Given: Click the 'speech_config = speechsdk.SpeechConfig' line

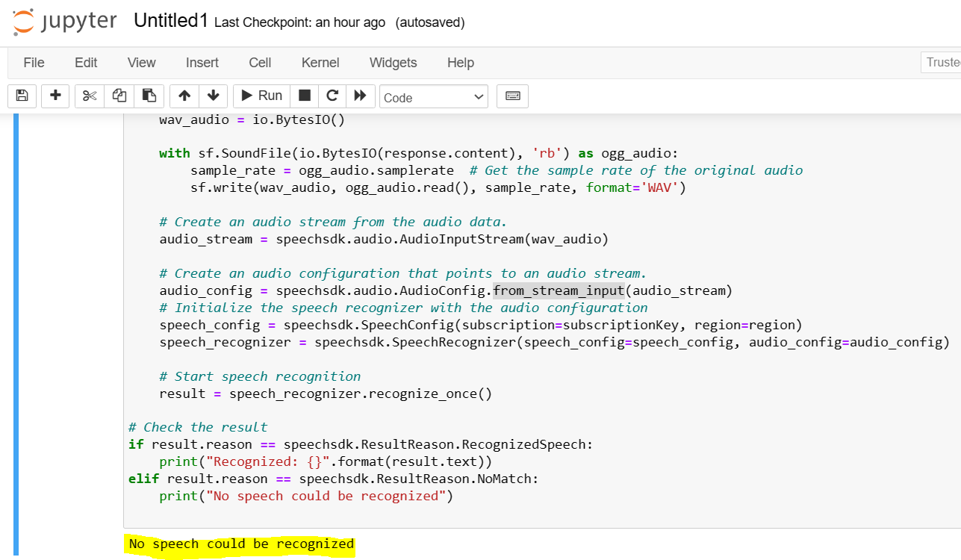Looking at the screenshot, I should click(x=481, y=325).
